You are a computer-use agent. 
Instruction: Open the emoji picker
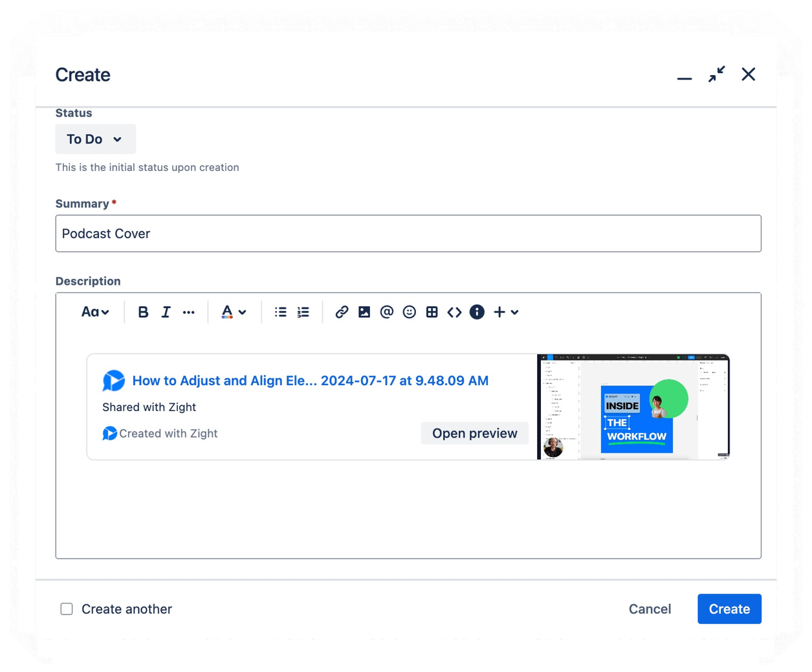[409, 312]
